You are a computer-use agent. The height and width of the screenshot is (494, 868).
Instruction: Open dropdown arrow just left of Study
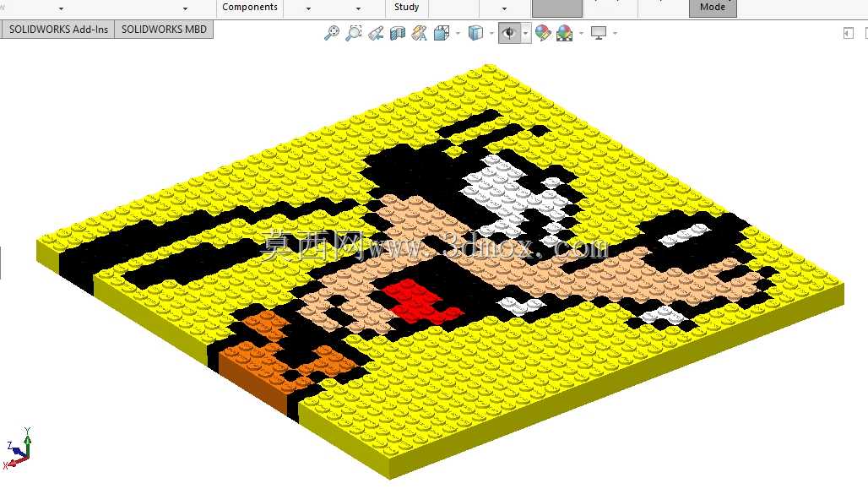pos(358,8)
